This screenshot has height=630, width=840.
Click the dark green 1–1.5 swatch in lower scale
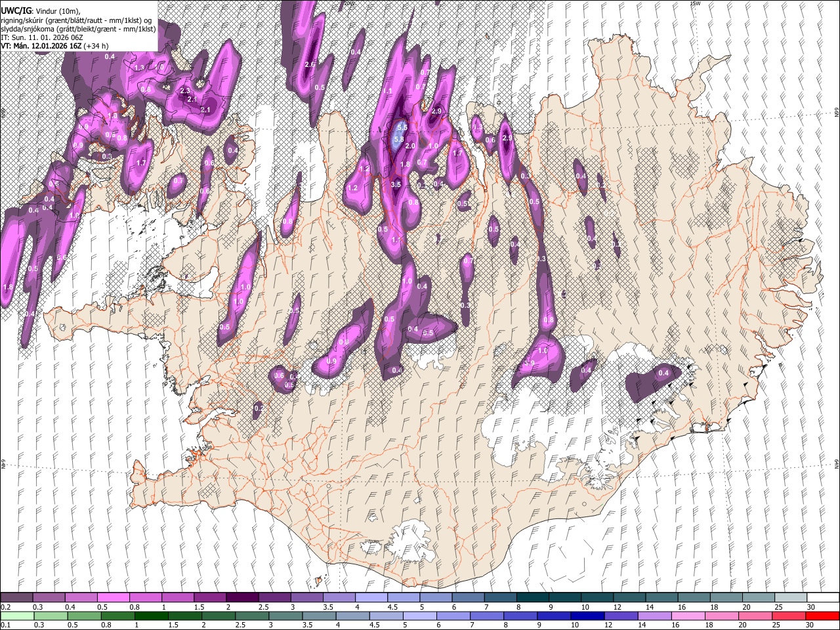tap(152, 616)
